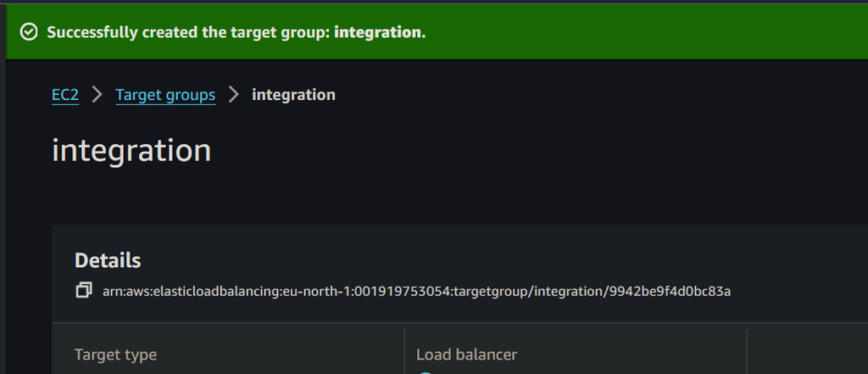Click the integration breadcrumb item
The height and width of the screenshot is (374, 868).
pos(293,95)
